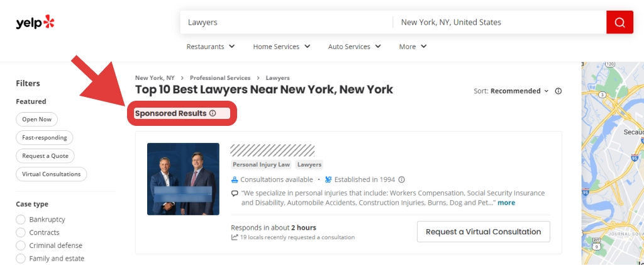Image resolution: width=644 pixels, height=265 pixels.
Task: Edit the New York location field
Action: tap(499, 22)
